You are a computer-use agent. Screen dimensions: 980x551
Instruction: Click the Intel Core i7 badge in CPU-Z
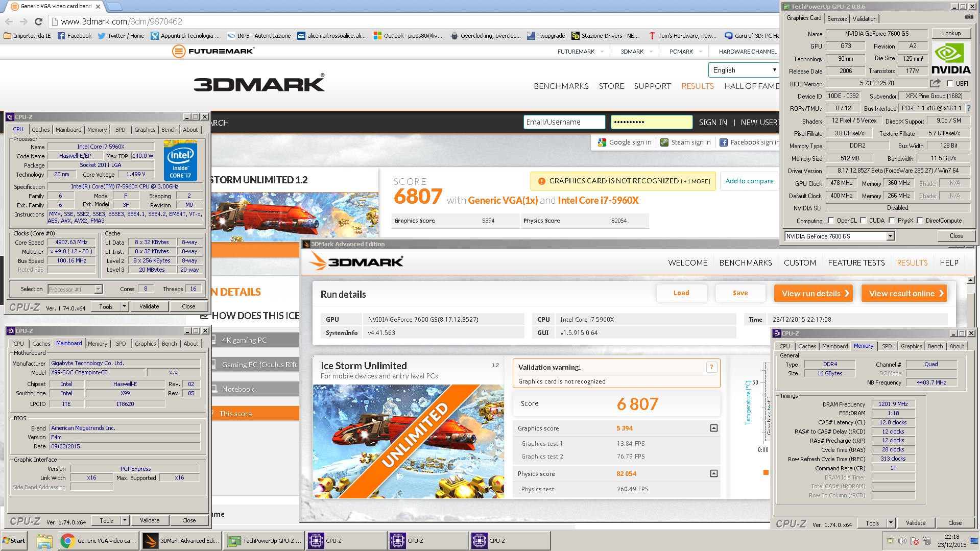pyautogui.click(x=180, y=160)
